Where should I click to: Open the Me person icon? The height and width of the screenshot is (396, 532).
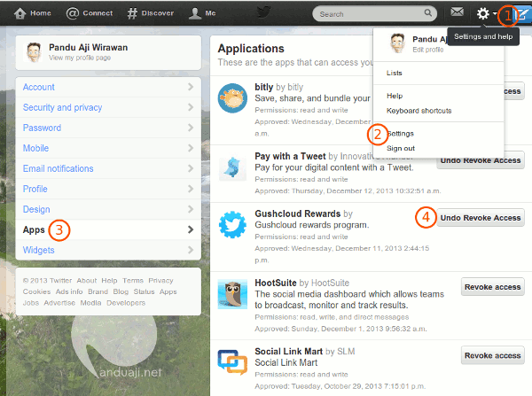point(195,13)
